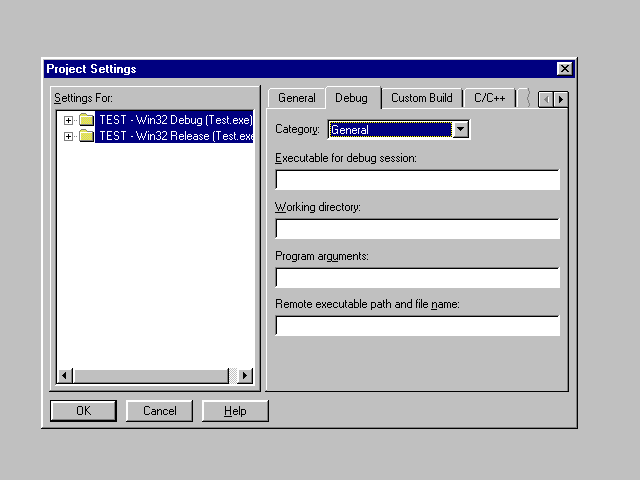Click the OK button
This screenshot has height=480, width=640.
tap(83, 411)
